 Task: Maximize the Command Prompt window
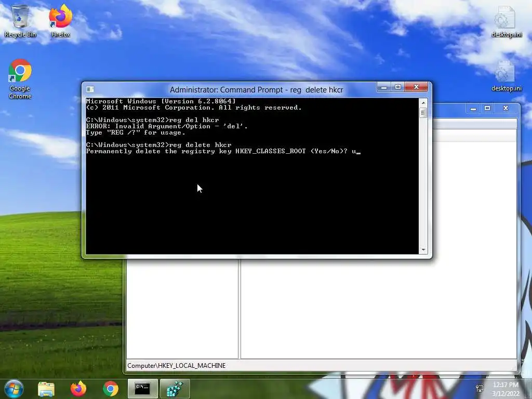click(x=397, y=87)
